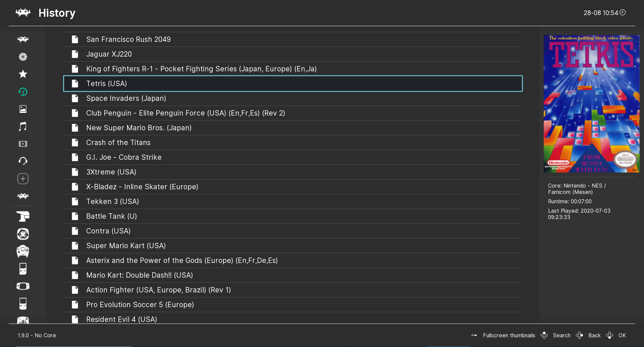Select Contra (USA) entry

292,231
